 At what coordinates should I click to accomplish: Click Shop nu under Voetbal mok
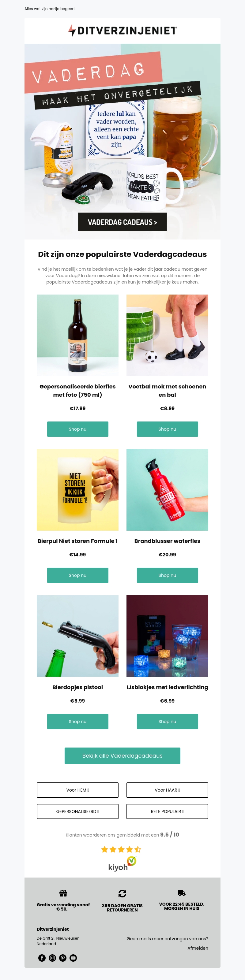[x=167, y=429]
